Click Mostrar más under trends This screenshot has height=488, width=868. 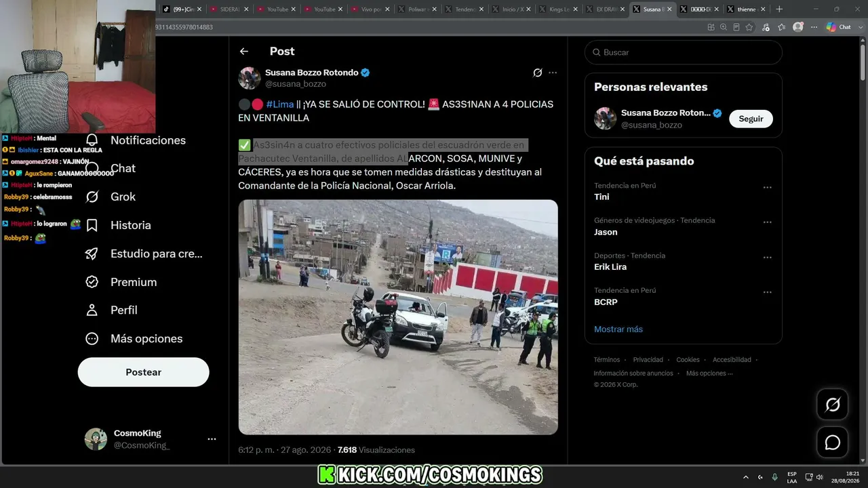618,329
